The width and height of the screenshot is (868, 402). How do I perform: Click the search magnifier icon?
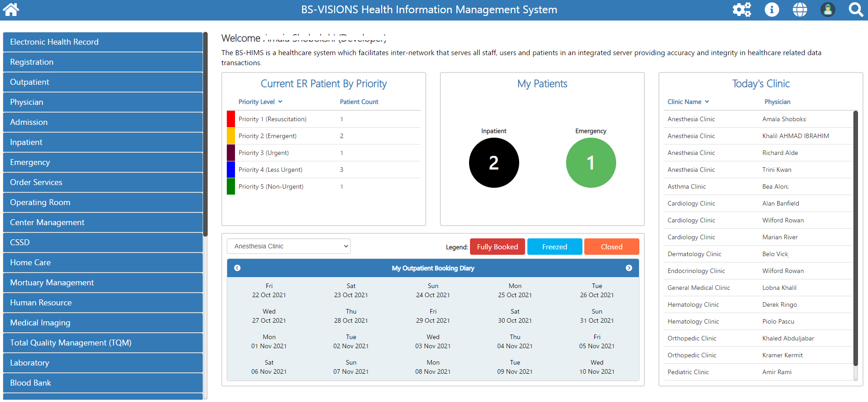pyautogui.click(x=856, y=10)
